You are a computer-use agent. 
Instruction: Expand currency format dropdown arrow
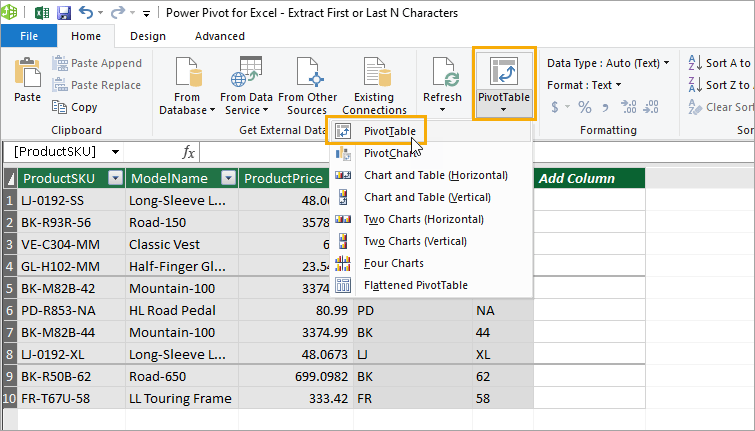click(x=567, y=107)
